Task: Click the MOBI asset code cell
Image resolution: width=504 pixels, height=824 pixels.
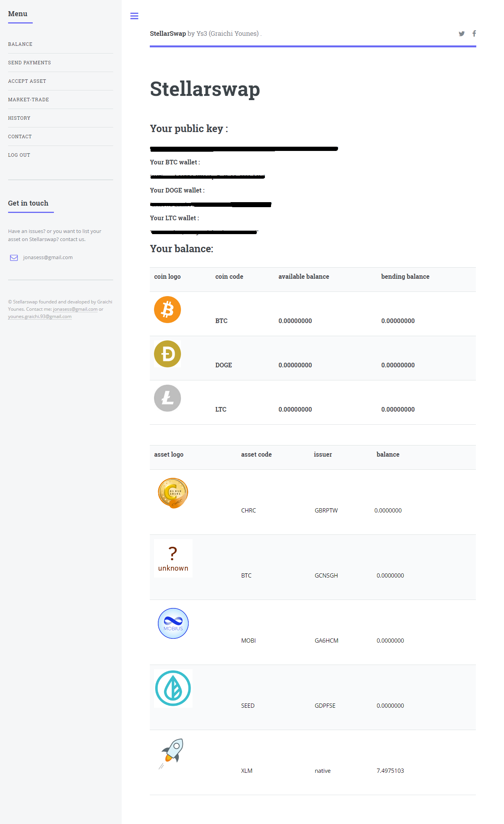Action: tap(248, 641)
